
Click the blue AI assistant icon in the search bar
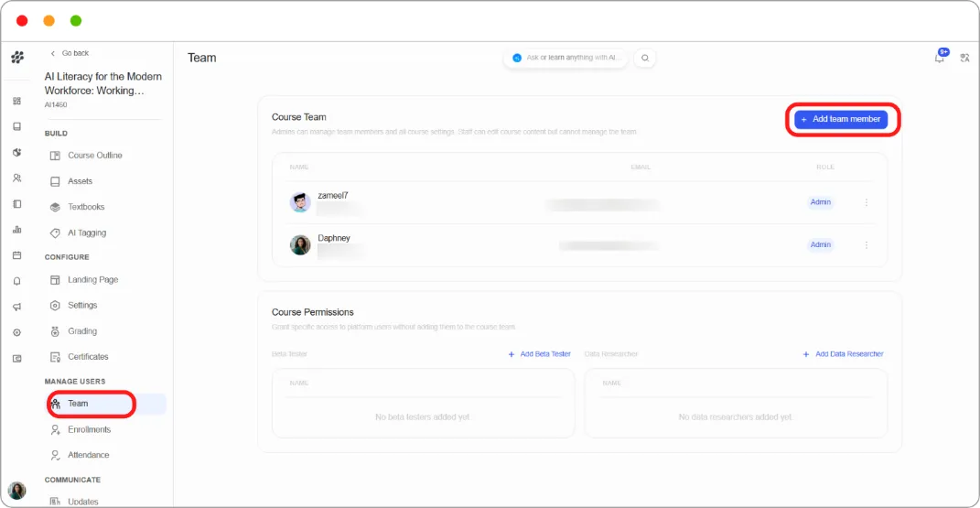(x=517, y=58)
